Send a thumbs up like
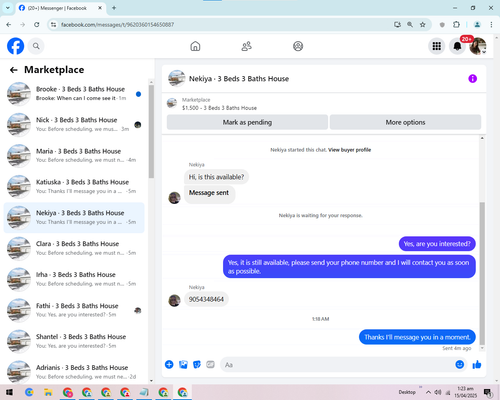Viewport: 500px width, 400px height. (477, 365)
